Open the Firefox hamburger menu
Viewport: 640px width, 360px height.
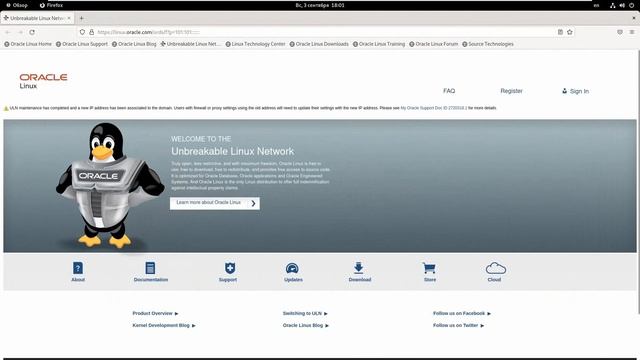click(632, 32)
